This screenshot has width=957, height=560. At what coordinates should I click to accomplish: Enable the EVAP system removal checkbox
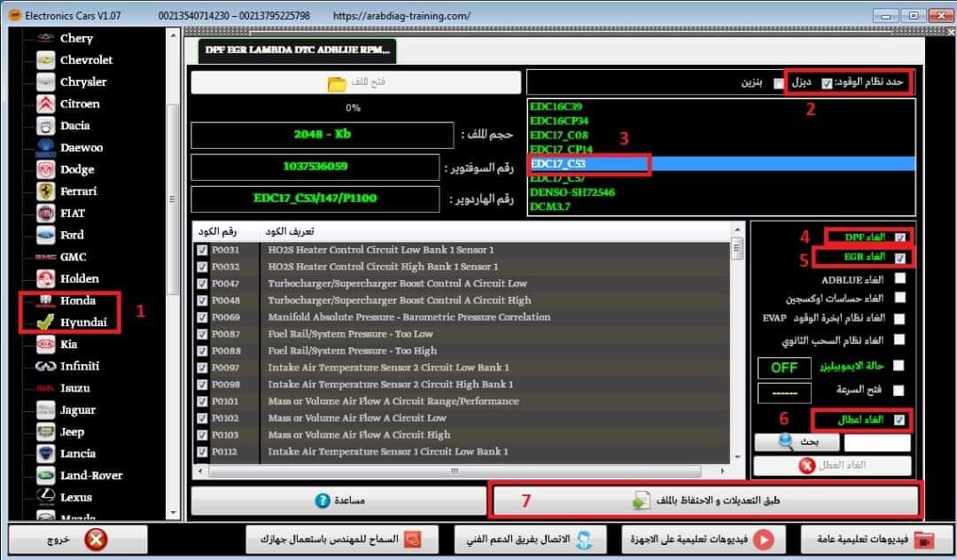click(899, 318)
